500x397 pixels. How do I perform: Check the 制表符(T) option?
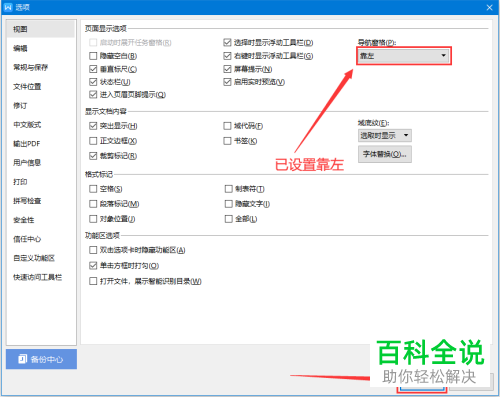(x=229, y=189)
